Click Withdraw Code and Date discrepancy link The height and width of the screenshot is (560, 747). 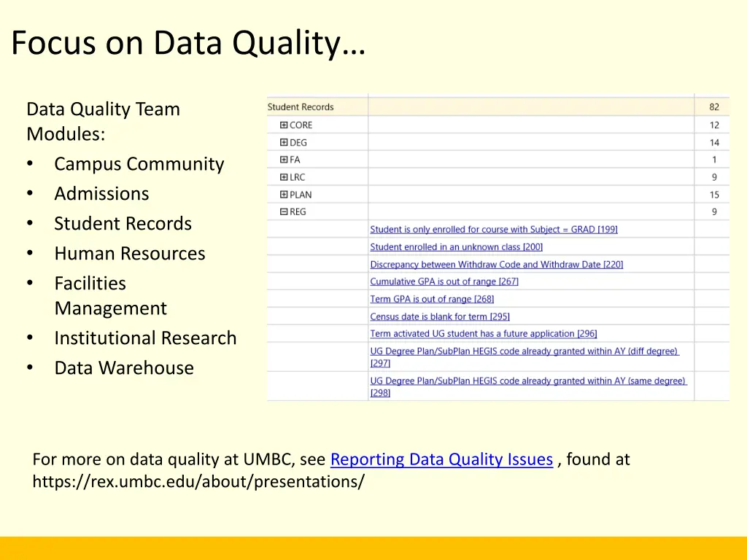coord(496,265)
